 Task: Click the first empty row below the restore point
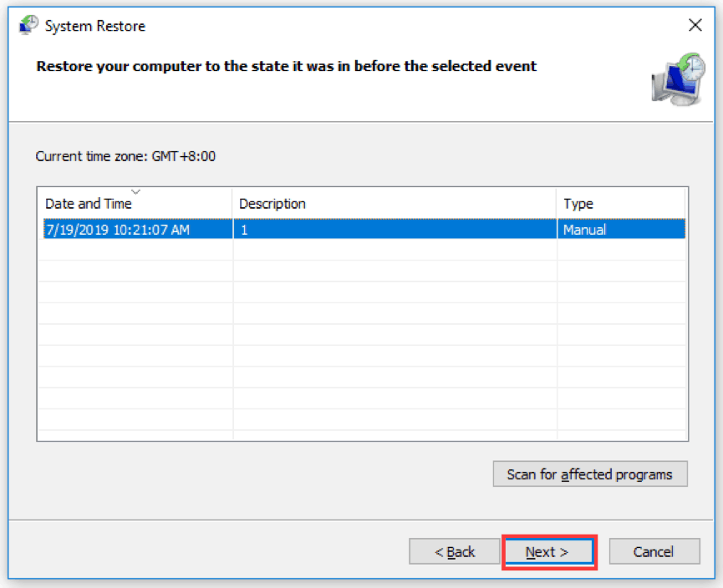click(x=361, y=250)
